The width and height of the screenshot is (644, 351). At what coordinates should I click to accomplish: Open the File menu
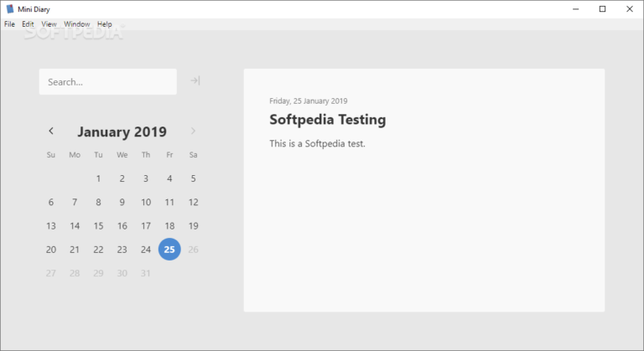click(x=9, y=24)
